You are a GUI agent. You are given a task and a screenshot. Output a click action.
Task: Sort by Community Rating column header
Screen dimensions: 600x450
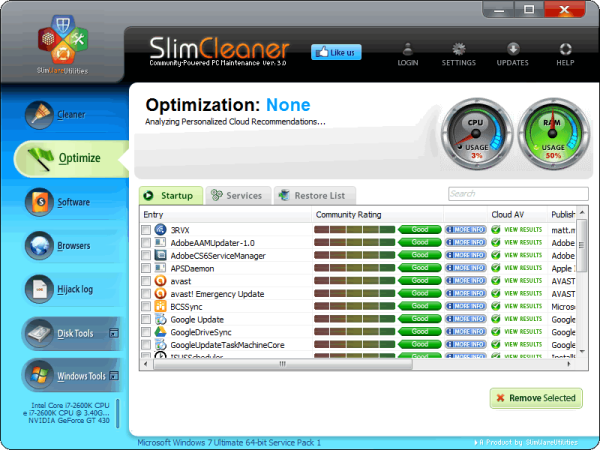(378, 215)
